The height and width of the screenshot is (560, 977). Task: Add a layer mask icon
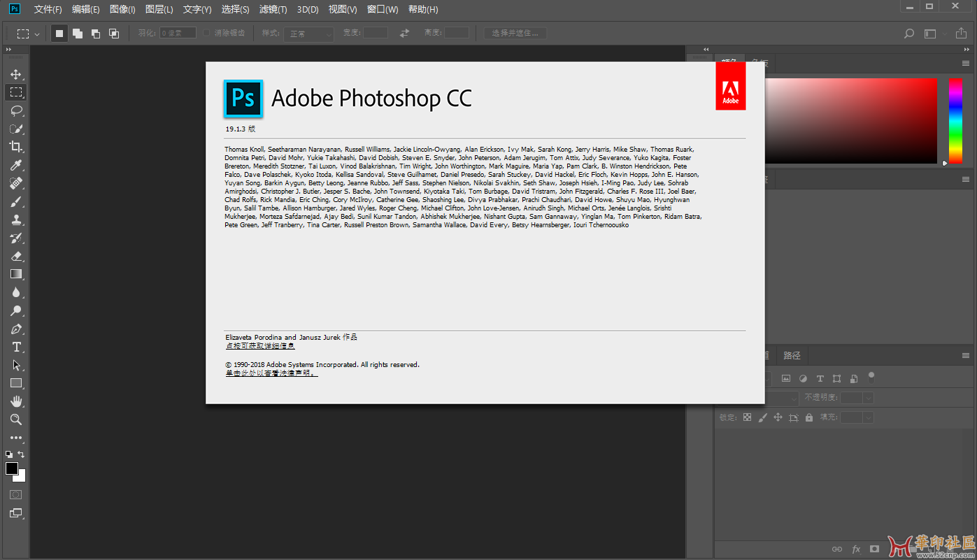click(x=874, y=550)
